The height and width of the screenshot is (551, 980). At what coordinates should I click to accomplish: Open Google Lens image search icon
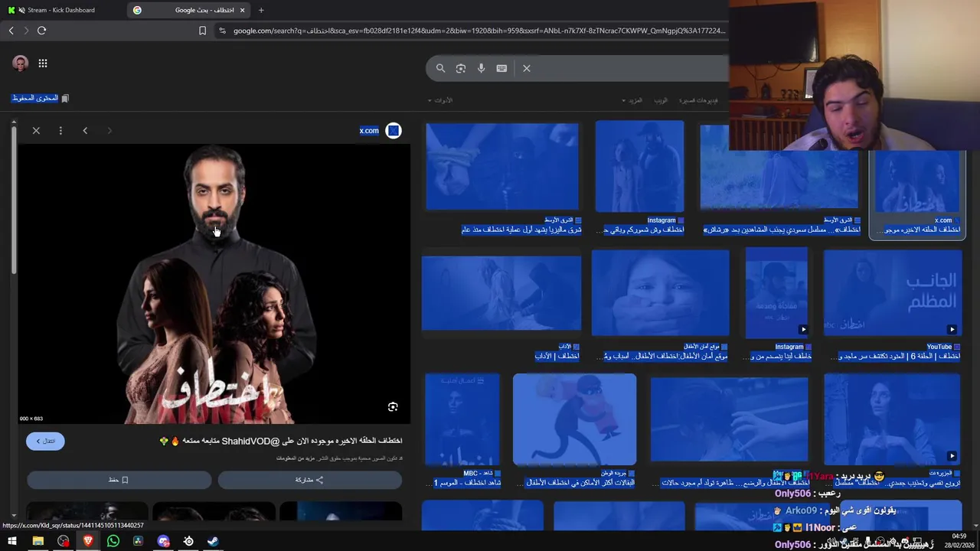[461, 68]
